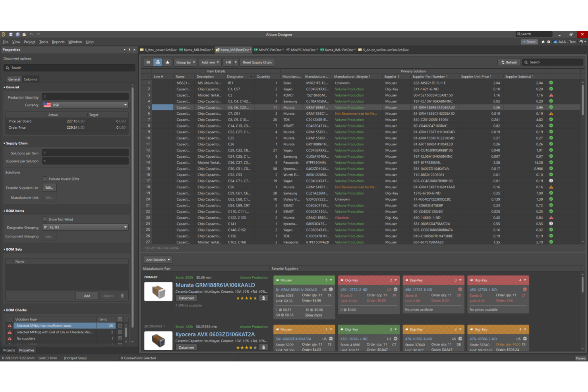The width and height of the screenshot is (588, 392).
Task: Click the info status icon on row 17
Action: pyautogui.click(x=551, y=181)
